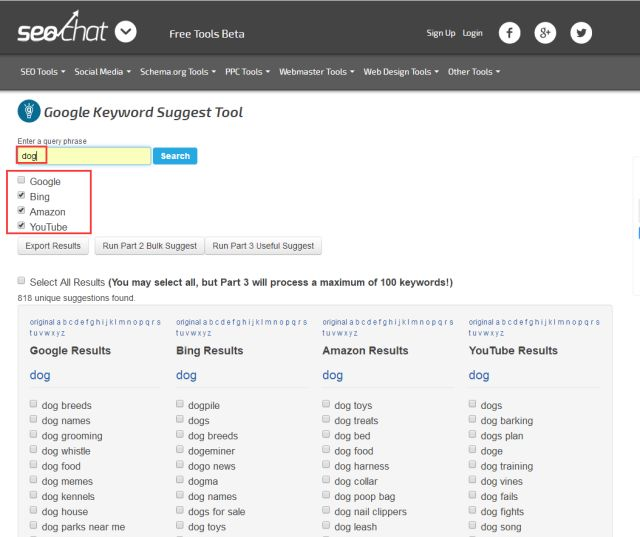Viewport: 640px width, 537px height.
Task: Visit the Facebook page icon
Action: [509, 33]
